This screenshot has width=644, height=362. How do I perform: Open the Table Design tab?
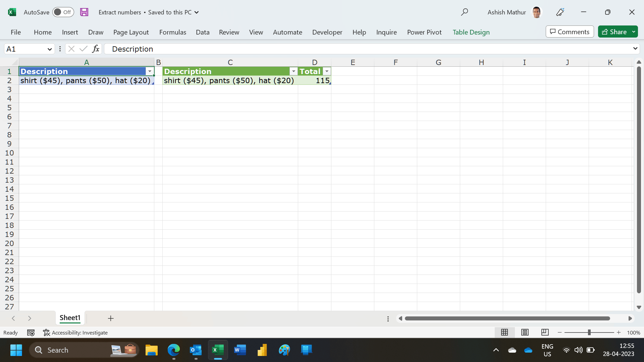click(x=471, y=32)
